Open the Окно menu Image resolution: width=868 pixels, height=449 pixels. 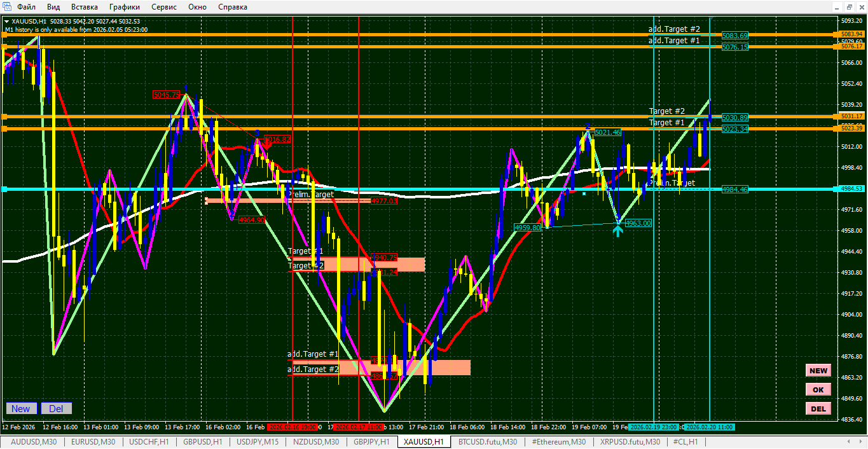point(197,7)
